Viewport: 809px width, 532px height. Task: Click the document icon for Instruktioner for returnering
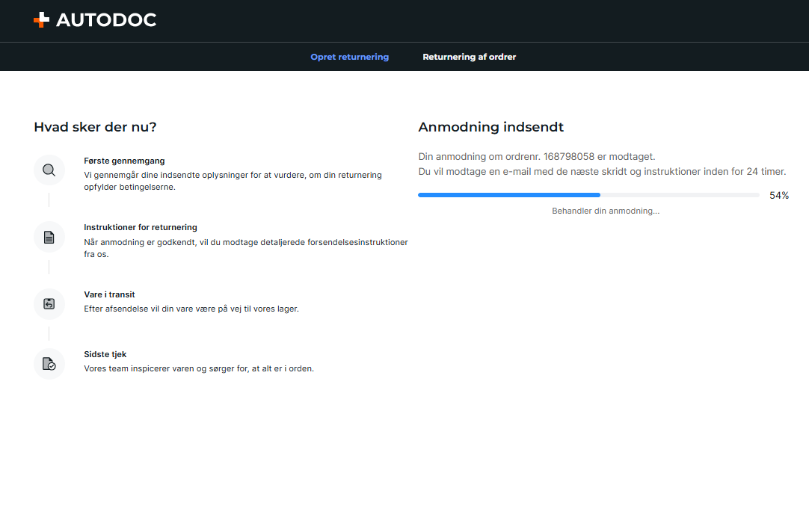[x=49, y=237]
